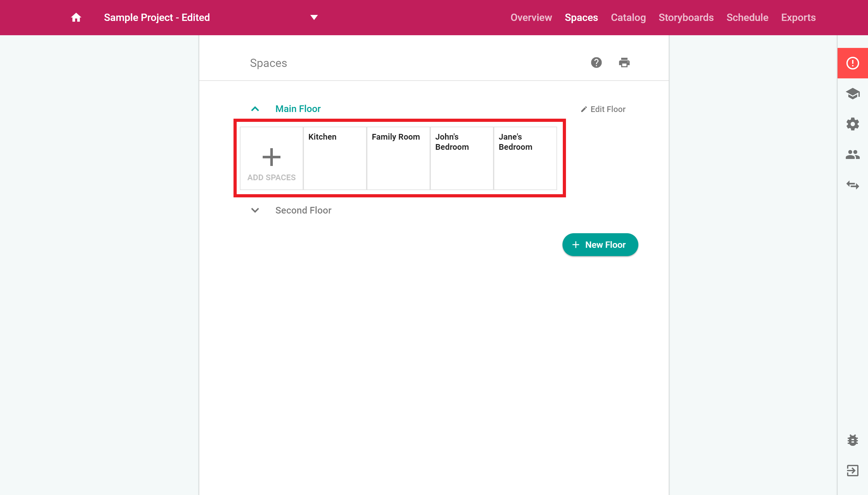Open Jane's Bedroom space card
The image size is (868, 495).
(x=525, y=158)
